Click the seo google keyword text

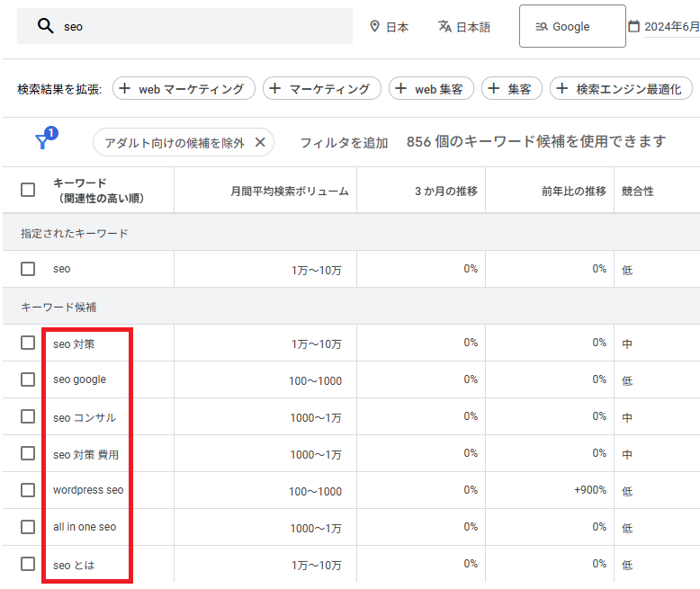79,379
